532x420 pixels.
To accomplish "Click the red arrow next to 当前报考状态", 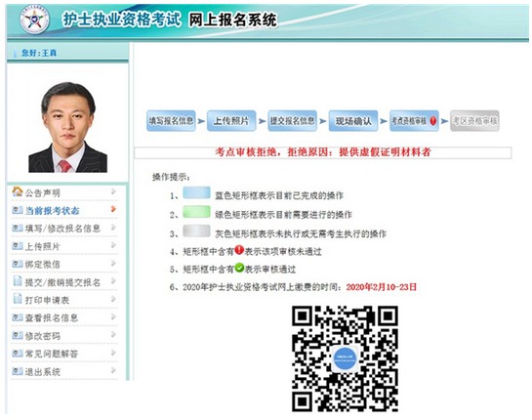I will [x=113, y=209].
